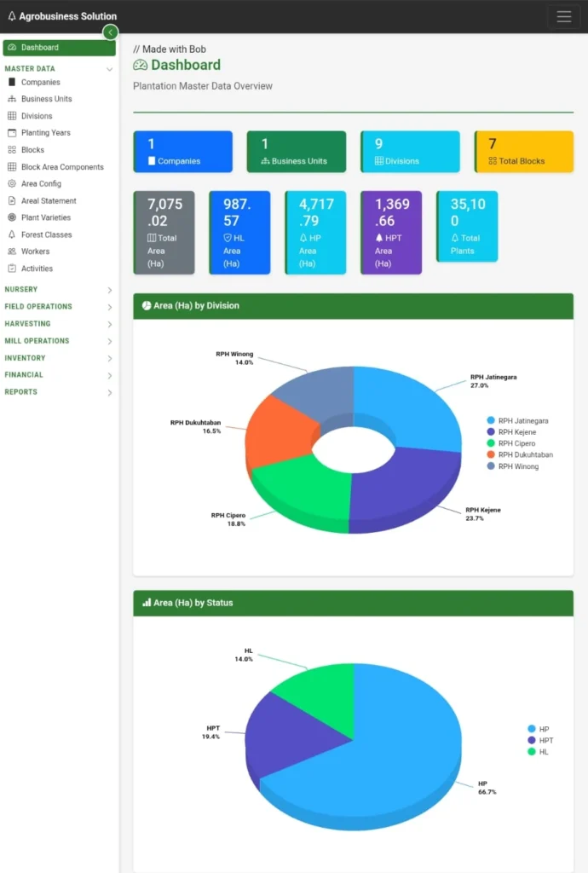Click the cyan Divisions count card
This screenshot has width=588, height=873.
pyautogui.click(x=411, y=152)
